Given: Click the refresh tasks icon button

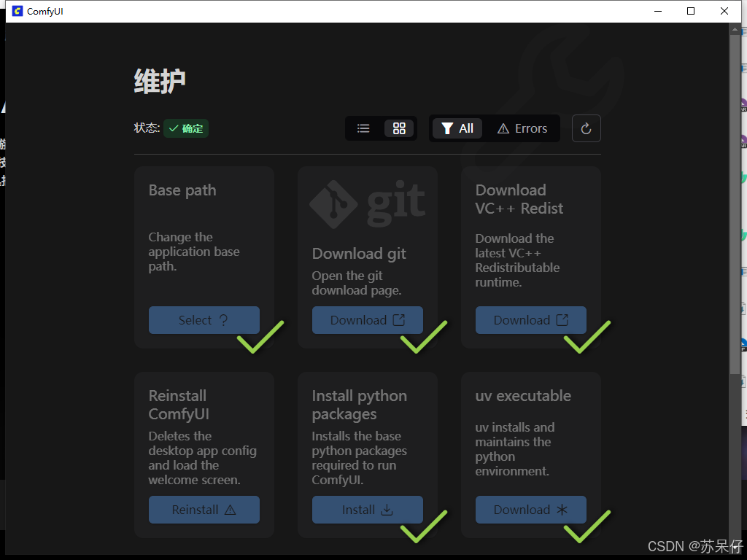Looking at the screenshot, I should pos(586,128).
